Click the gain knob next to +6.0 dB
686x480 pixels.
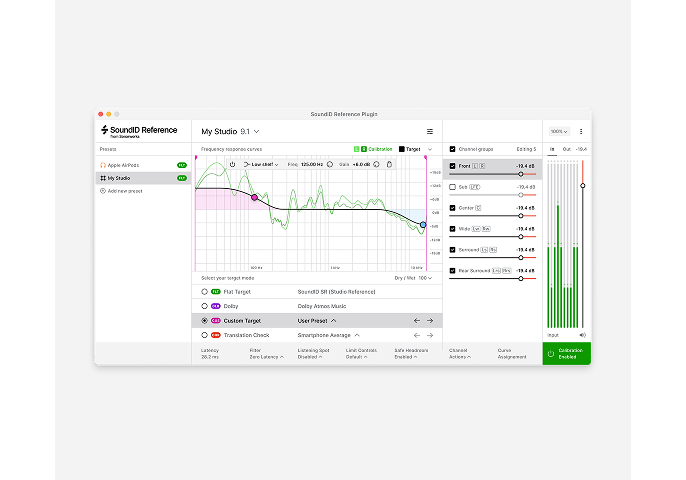pos(376,165)
